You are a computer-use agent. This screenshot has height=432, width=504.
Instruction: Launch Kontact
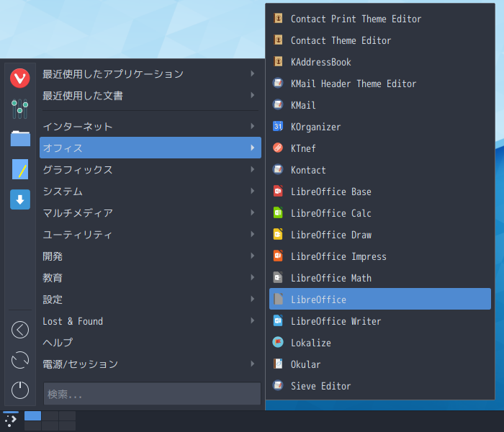click(380, 169)
